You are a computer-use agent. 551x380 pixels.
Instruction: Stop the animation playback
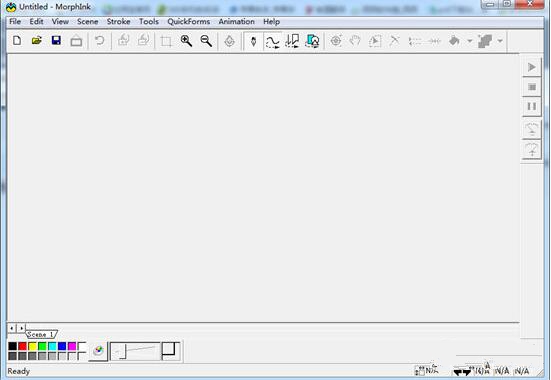click(x=532, y=87)
